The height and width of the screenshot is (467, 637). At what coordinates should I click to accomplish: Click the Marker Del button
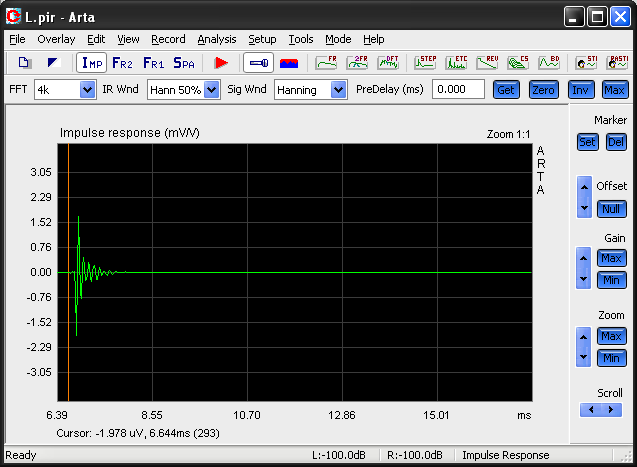[x=616, y=142]
